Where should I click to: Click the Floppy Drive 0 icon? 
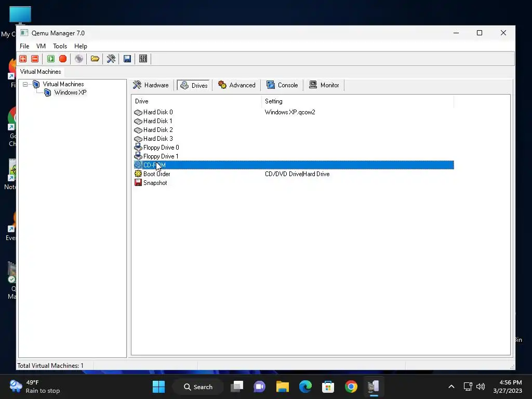pos(138,147)
